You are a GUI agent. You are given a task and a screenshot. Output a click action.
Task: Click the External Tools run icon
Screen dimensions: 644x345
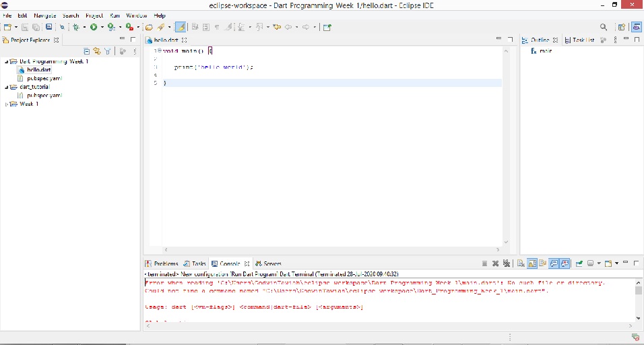point(129,27)
